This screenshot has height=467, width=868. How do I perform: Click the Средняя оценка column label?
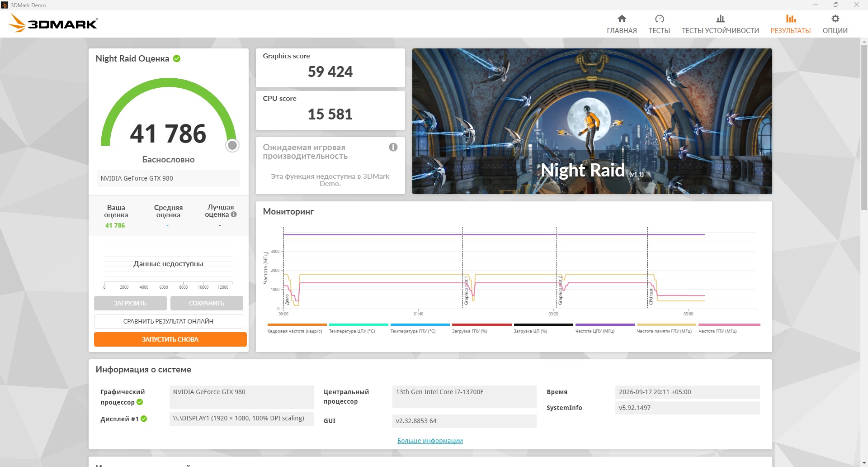coord(168,211)
